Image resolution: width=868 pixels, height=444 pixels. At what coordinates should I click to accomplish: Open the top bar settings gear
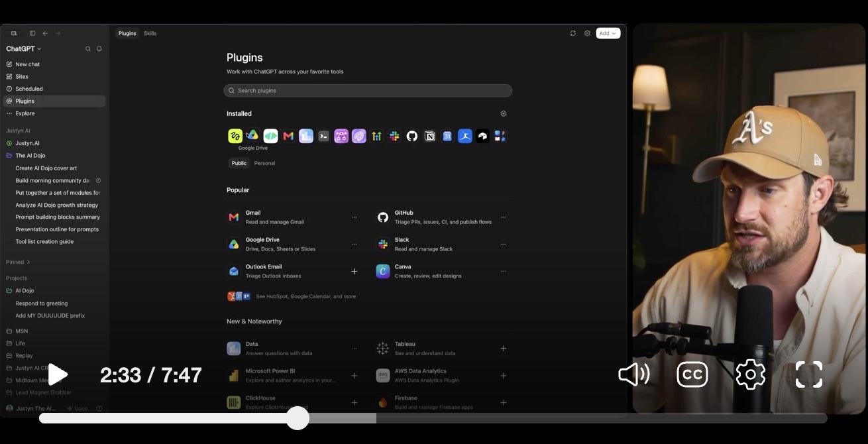(587, 33)
